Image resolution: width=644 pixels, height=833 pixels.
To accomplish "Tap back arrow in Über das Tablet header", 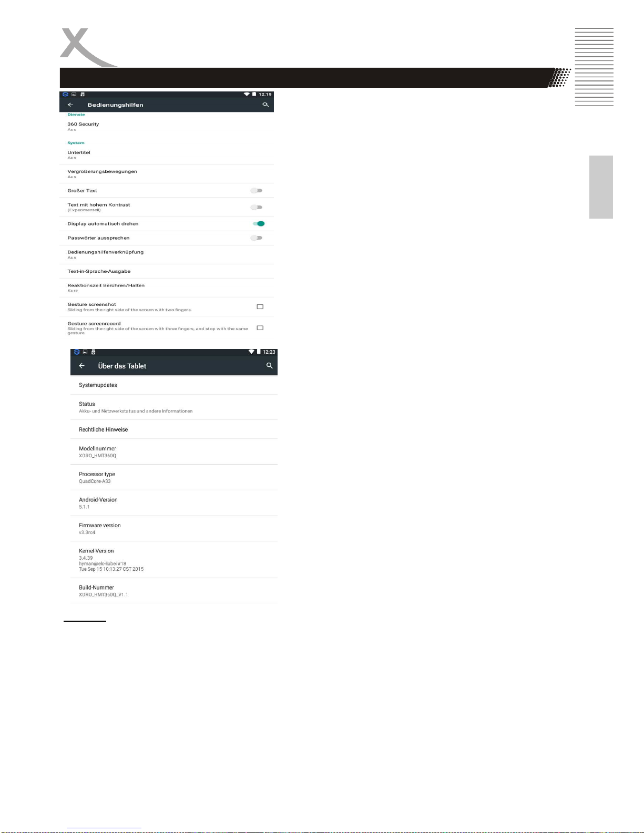I will click(81, 366).
